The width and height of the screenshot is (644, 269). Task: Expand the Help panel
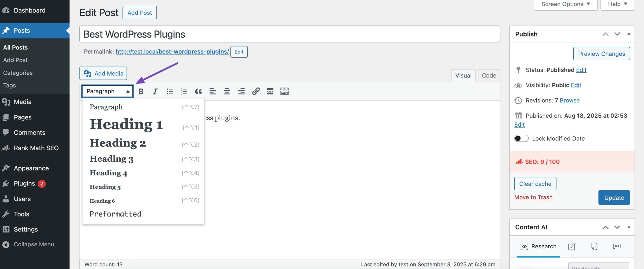(618, 4)
